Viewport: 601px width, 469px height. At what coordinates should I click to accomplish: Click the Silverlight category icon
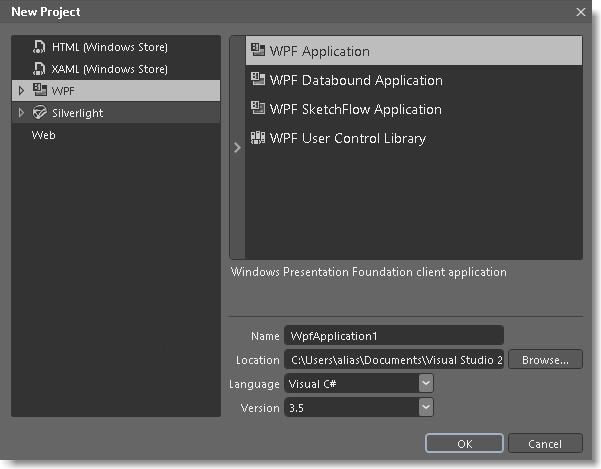(x=40, y=112)
